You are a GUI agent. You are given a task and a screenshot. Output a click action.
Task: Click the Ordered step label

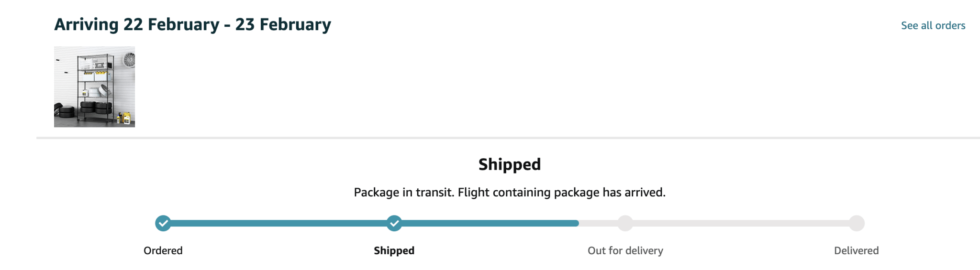163,250
